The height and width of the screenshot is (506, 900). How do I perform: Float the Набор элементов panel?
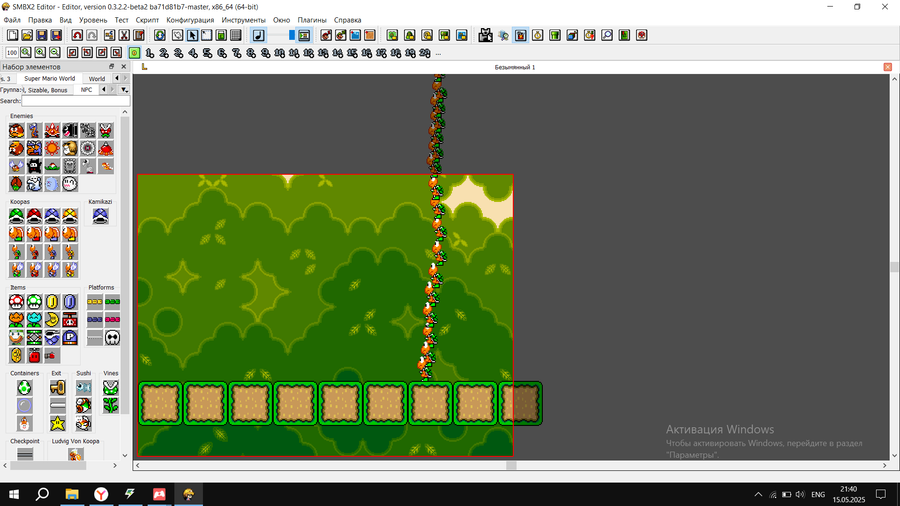111,67
